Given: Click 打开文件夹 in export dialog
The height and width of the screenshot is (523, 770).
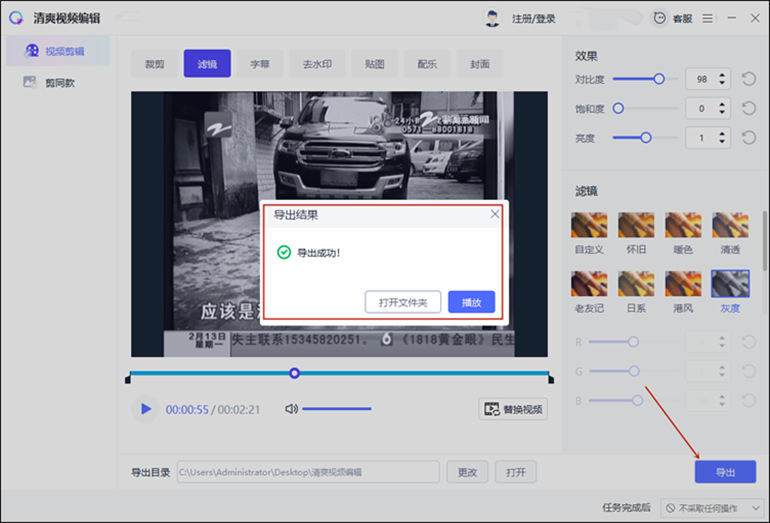Looking at the screenshot, I should tap(403, 302).
